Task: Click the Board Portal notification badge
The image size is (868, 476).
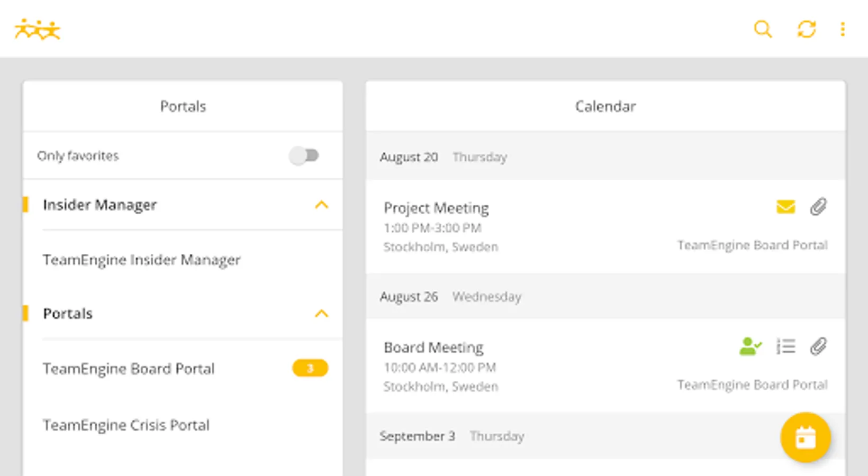Action: (310, 368)
